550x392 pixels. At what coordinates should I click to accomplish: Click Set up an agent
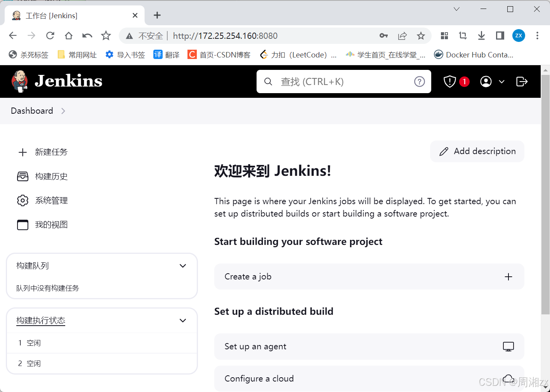[x=369, y=347]
